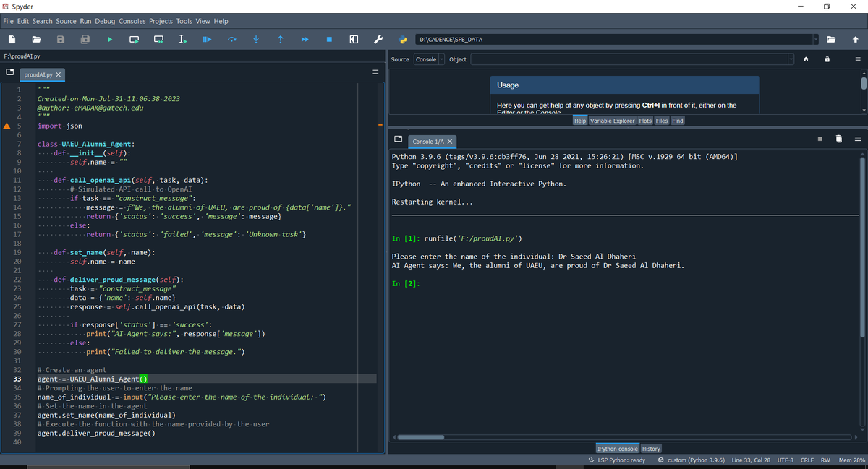Image resolution: width=868 pixels, height=469 pixels.
Task: Click the remove all variables trash icon
Action: click(839, 139)
